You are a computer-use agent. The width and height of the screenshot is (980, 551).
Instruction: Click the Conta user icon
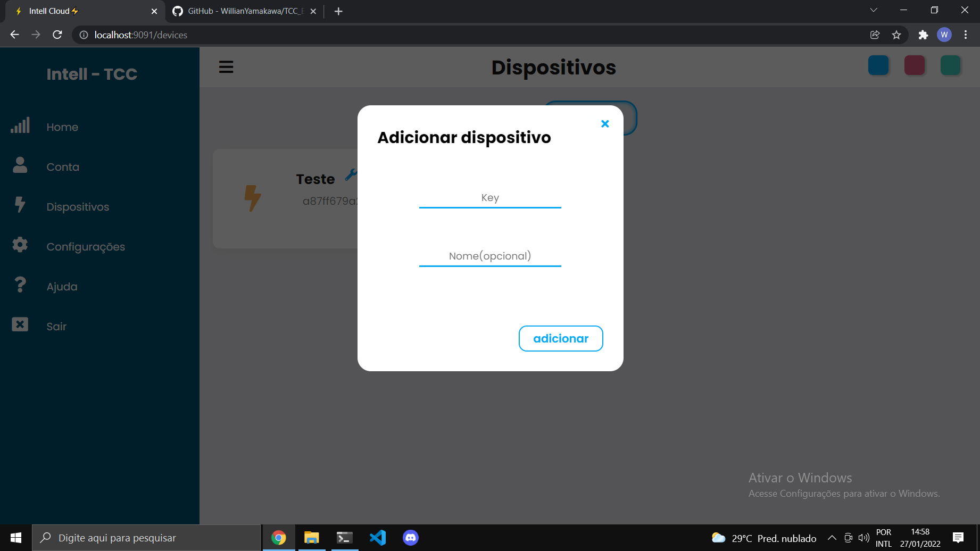pyautogui.click(x=20, y=165)
